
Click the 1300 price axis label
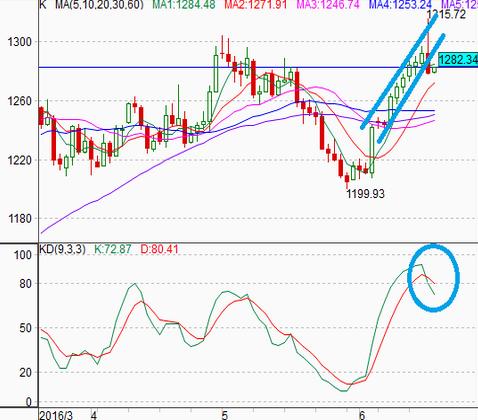[19, 42]
